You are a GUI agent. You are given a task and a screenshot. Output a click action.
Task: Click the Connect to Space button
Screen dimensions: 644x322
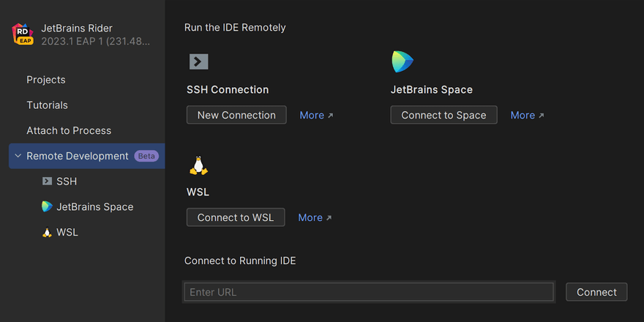pyautogui.click(x=443, y=115)
